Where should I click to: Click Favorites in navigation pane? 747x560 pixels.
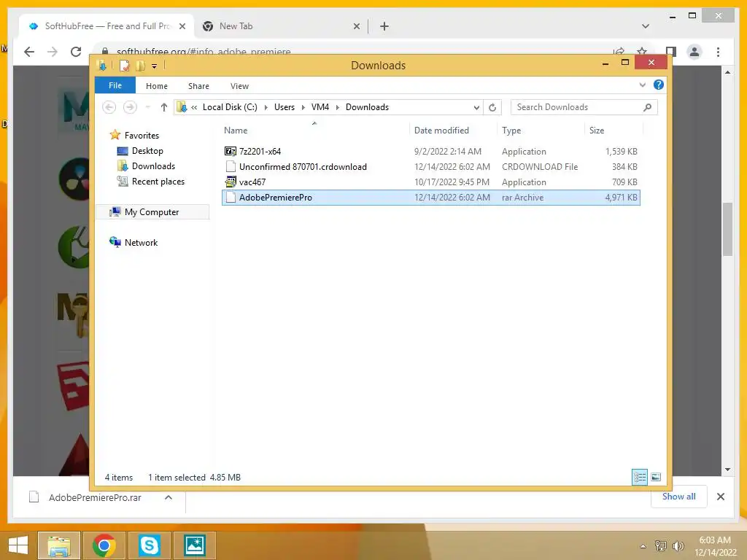(142, 136)
